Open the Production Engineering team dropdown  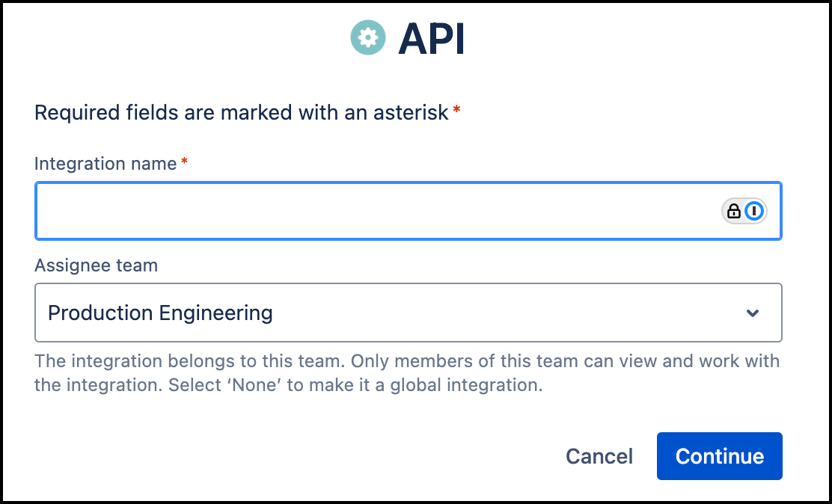pos(408,313)
